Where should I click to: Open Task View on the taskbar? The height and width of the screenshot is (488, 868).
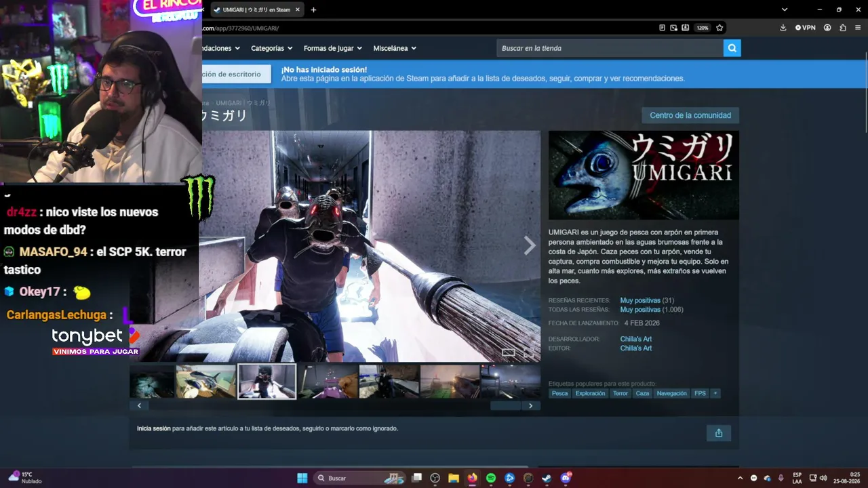click(417, 478)
